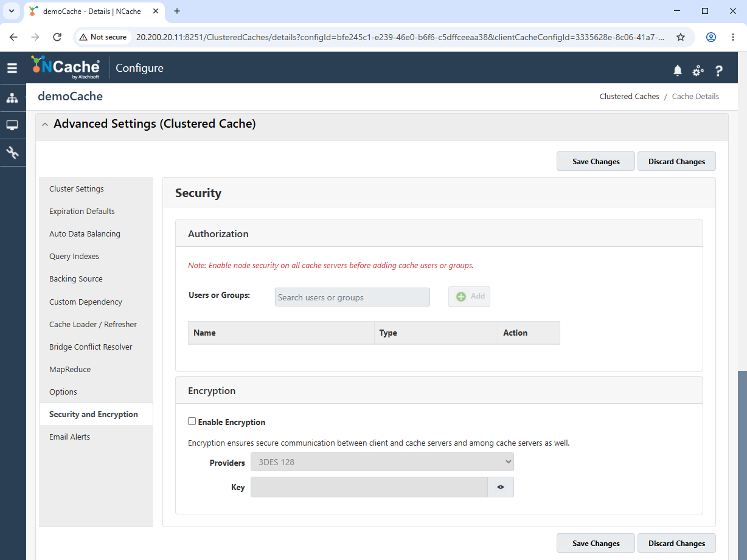Screen dimensions: 747x560
Task: Enable Encryption checkbox
Action: tap(192, 421)
